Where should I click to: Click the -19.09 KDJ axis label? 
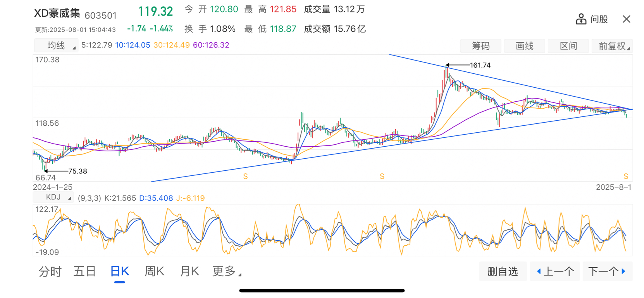pyautogui.click(x=47, y=252)
